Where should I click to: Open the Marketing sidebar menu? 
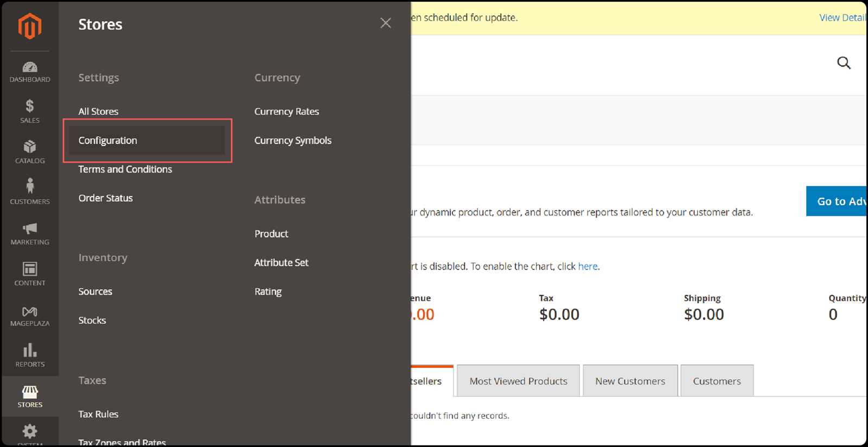point(30,234)
